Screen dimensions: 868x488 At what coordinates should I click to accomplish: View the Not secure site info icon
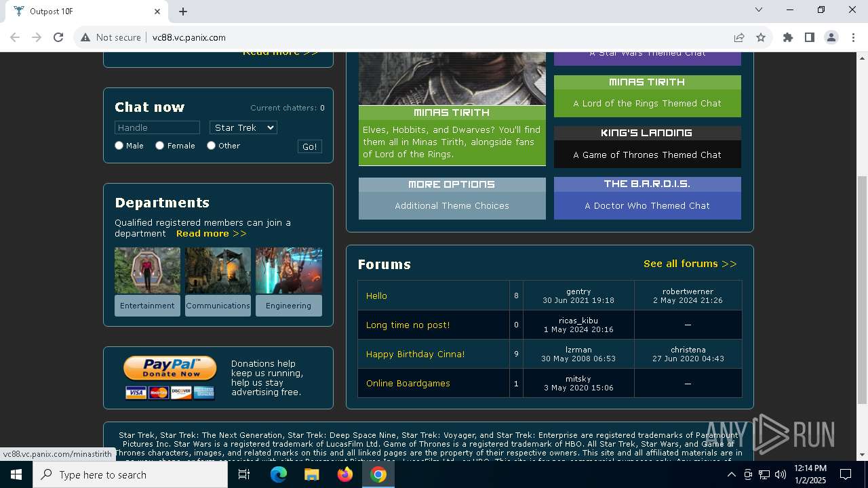(x=85, y=37)
